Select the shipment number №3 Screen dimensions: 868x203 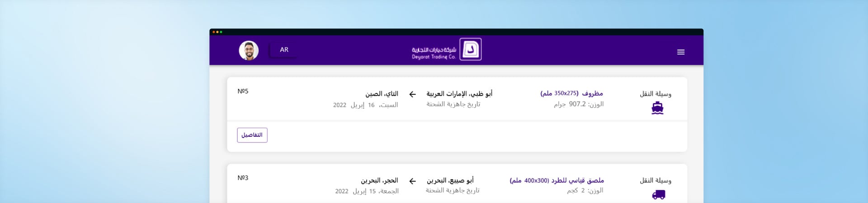coord(243,178)
